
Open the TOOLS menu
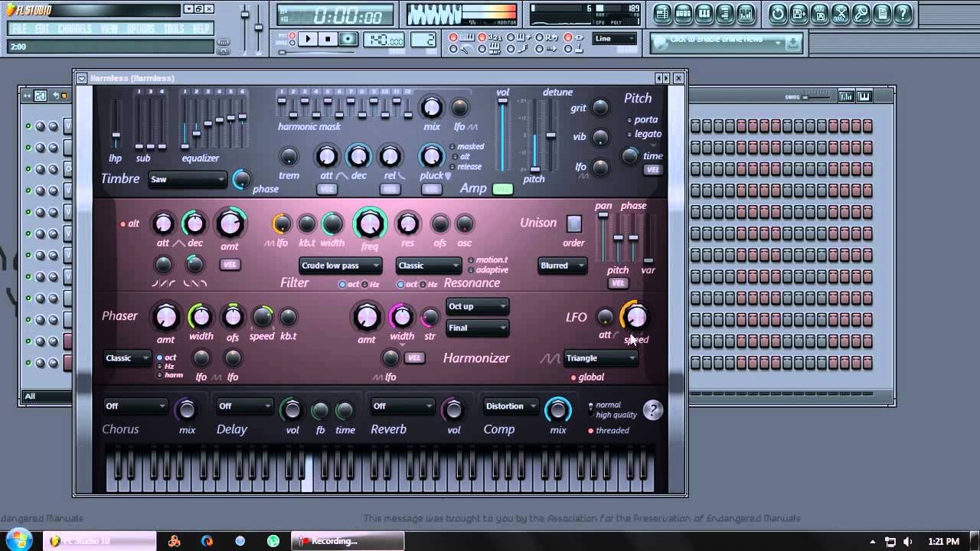[x=175, y=29]
